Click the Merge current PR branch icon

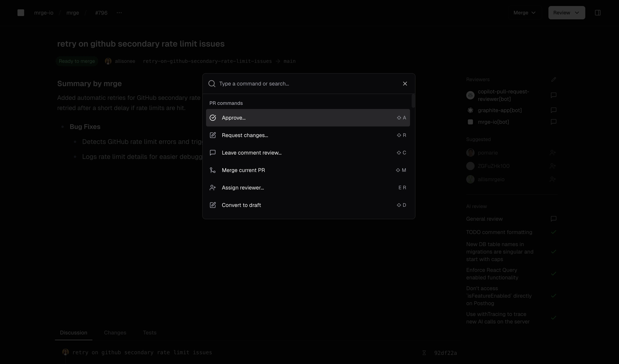213,170
